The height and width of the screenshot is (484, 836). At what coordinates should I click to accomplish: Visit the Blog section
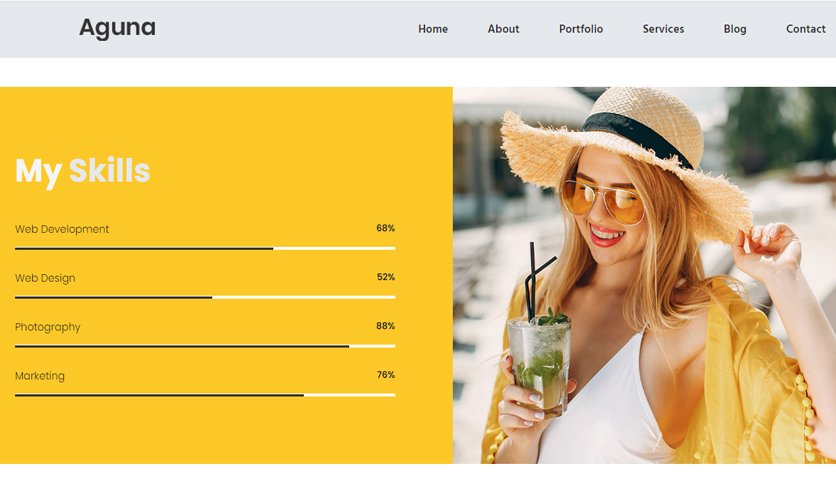pyautogui.click(x=735, y=29)
